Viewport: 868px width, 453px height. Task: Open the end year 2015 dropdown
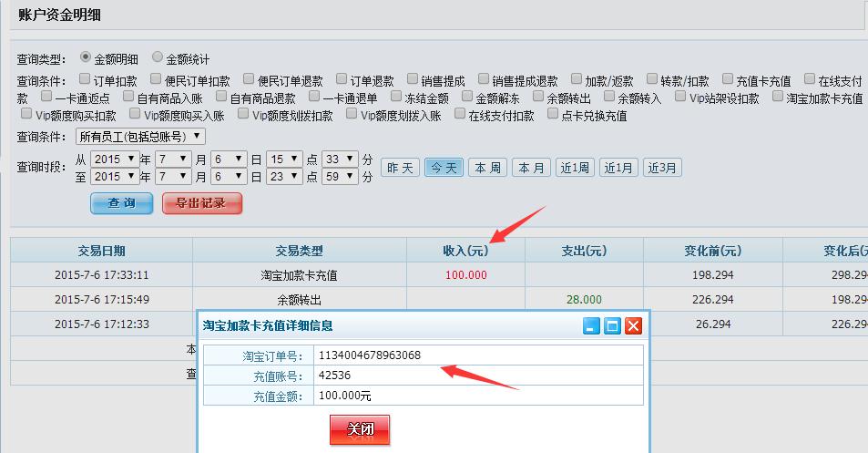click(x=115, y=176)
